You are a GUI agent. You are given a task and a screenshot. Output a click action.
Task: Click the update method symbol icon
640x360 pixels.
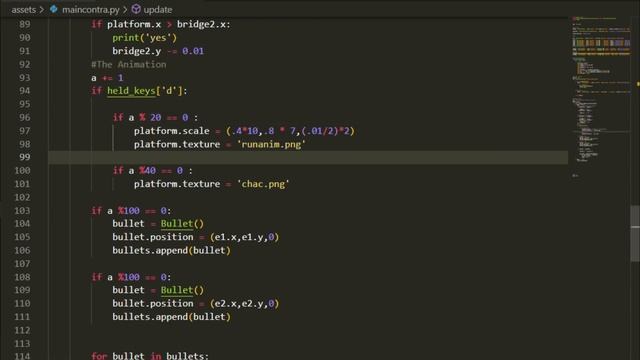(136, 9)
